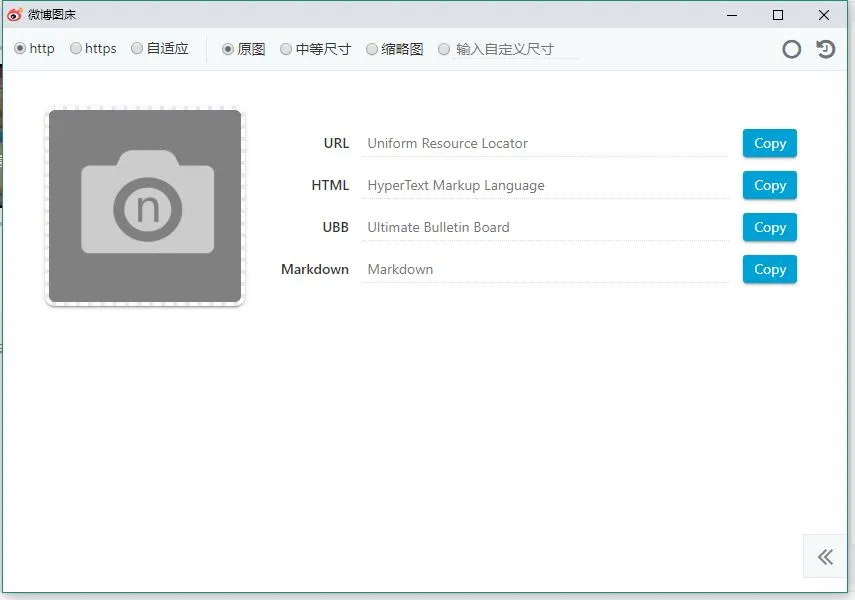Copy the URL link

click(769, 143)
